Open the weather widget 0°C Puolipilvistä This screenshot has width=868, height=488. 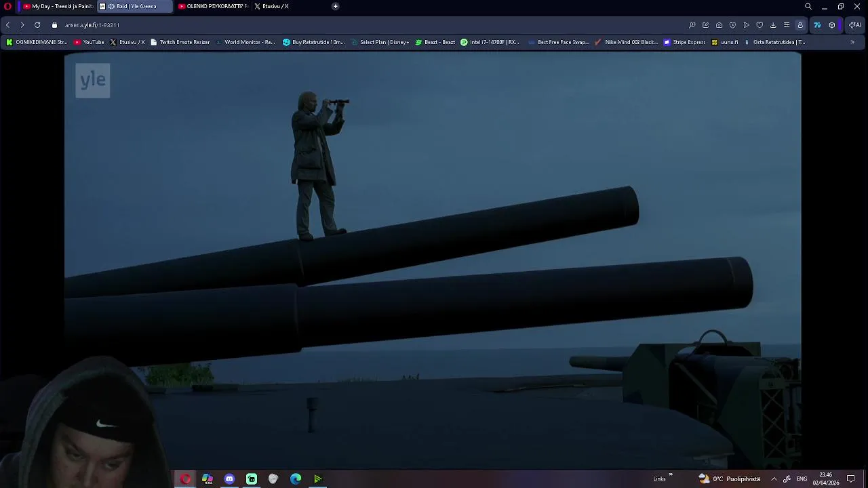729,479
